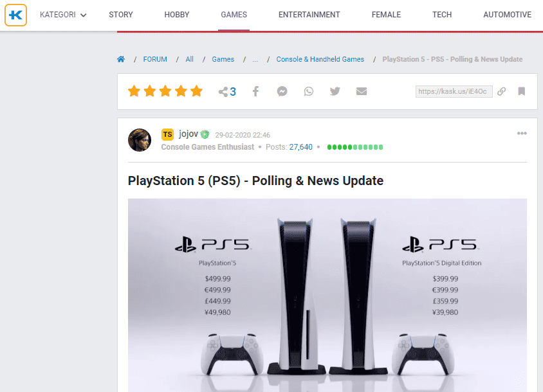
Task: Open the Games tab
Action: [234, 15]
